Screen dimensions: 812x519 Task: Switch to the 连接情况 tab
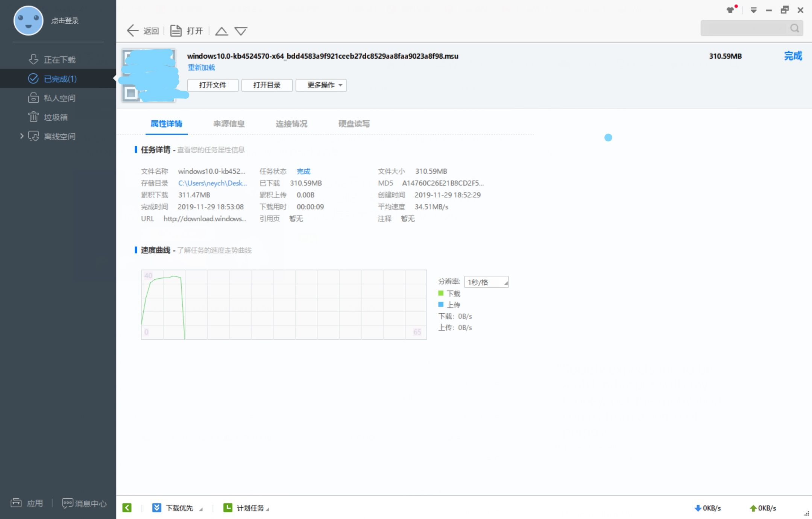click(291, 124)
